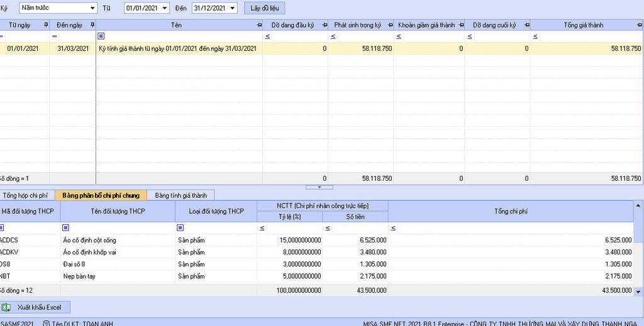Open filter operator for Tỷ lệ (%) column
This screenshot has width=644, height=326.
pos(262,228)
